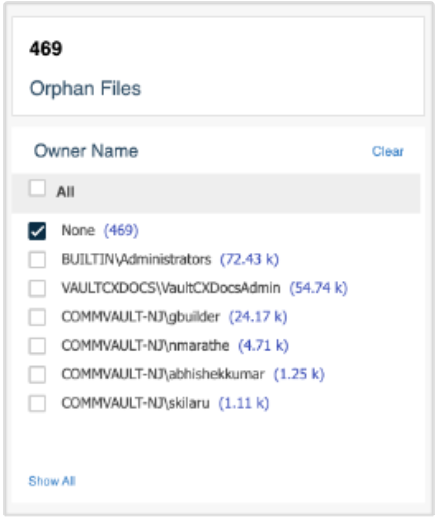This screenshot has height=517, width=435.
Task: Uncheck the None owner checkbox
Action: [37, 231]
